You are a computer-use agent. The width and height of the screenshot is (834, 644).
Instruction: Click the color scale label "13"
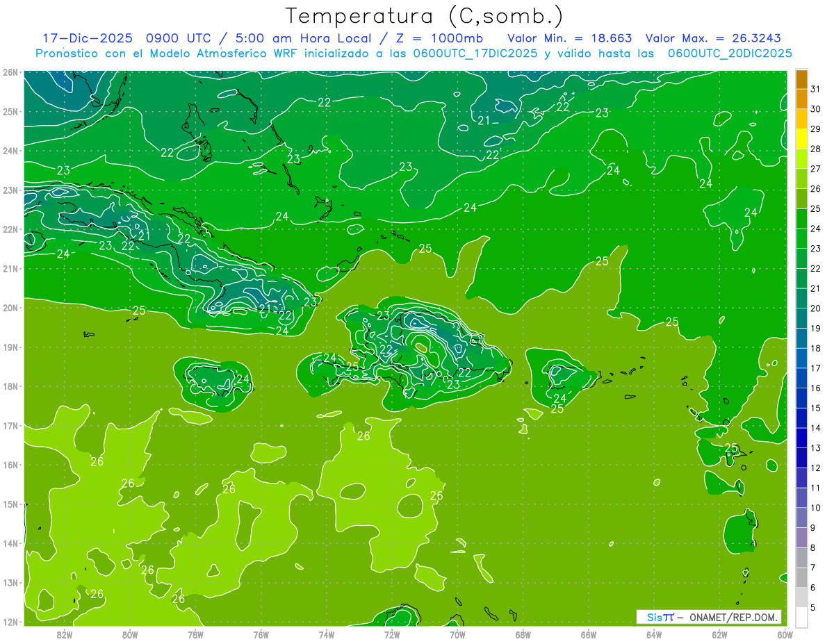(x=815, y=448)
